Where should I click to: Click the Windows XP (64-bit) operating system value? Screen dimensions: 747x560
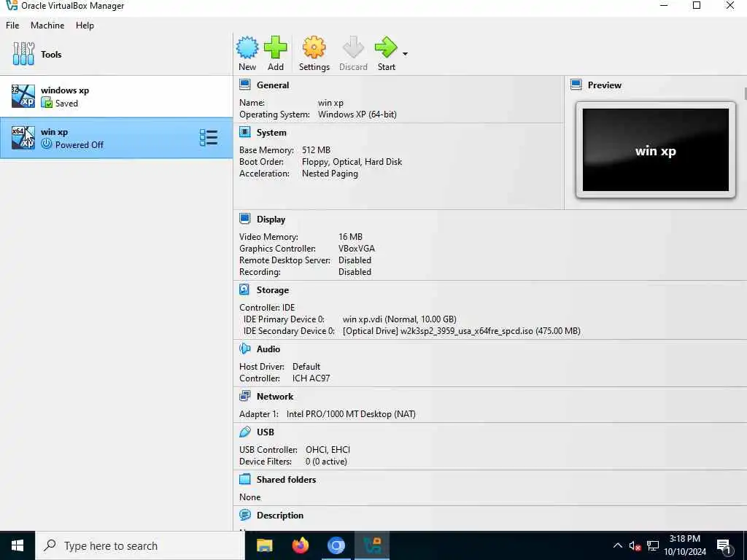point(357,114)
